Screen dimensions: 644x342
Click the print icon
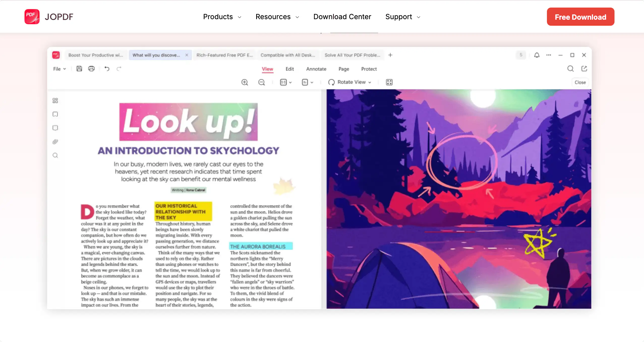[91, 69]
